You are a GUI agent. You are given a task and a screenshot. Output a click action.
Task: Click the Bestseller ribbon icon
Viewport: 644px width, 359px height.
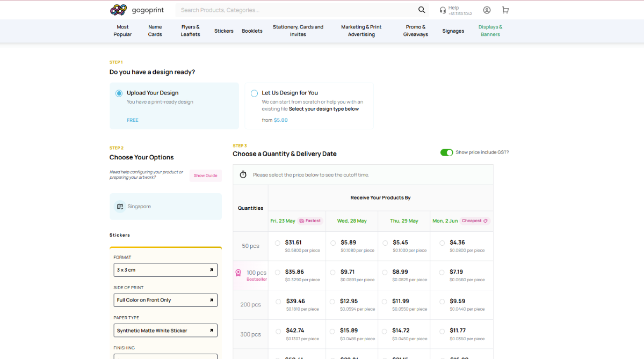238,273
